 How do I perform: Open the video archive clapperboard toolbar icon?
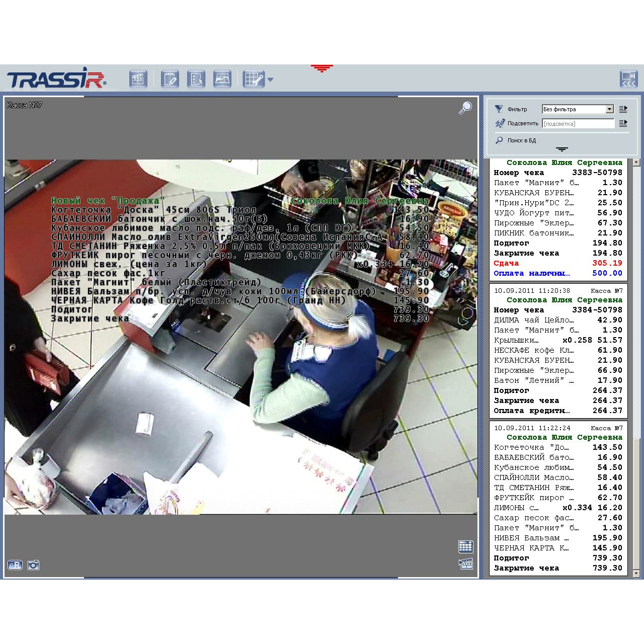[138, 79]
